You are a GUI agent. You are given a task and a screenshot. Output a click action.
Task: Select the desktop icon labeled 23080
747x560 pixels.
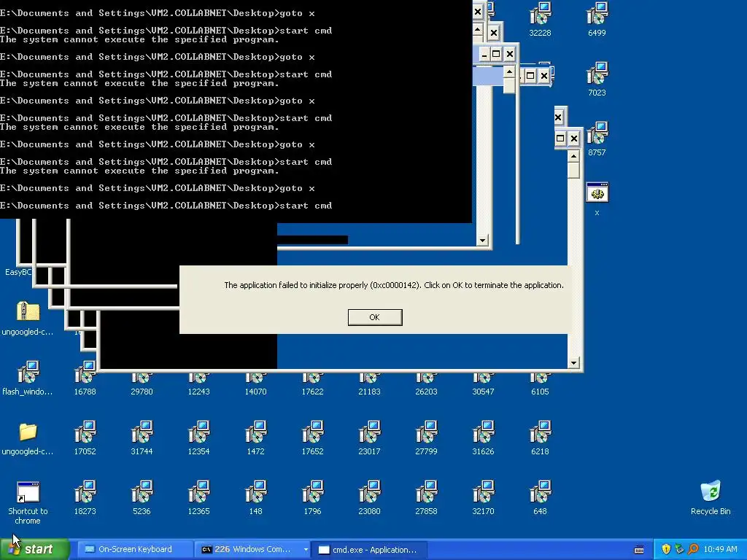(369, 497)
